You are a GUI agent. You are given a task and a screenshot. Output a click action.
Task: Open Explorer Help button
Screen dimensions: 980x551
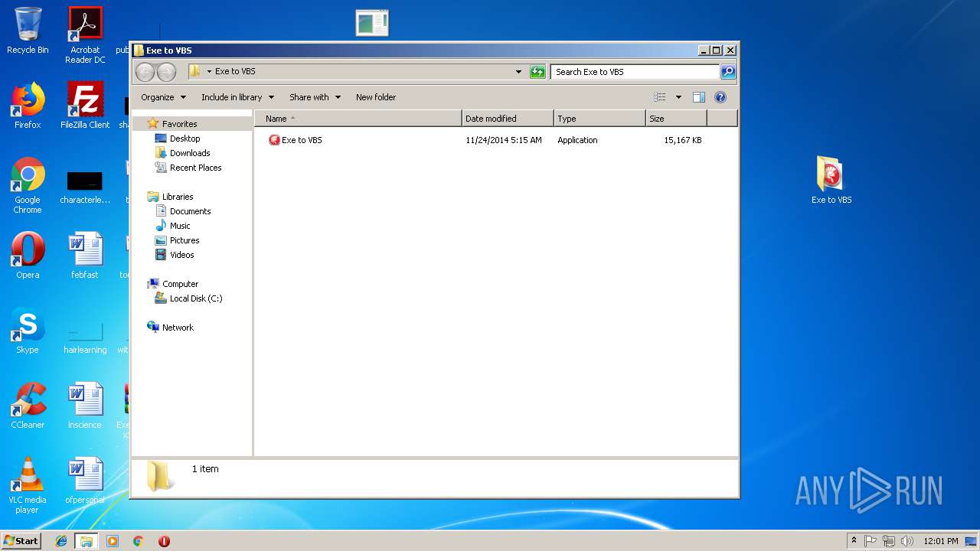pyautogui.click(x=720, y=97)
